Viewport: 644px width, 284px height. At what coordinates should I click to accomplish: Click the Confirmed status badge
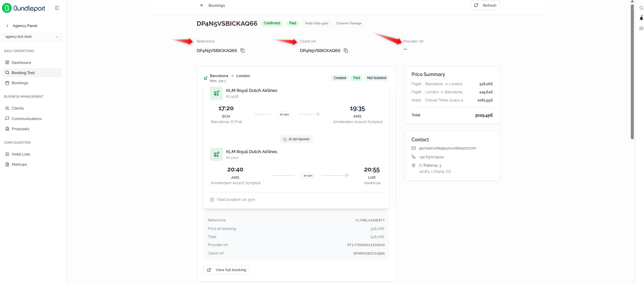(x=272, y=23)
